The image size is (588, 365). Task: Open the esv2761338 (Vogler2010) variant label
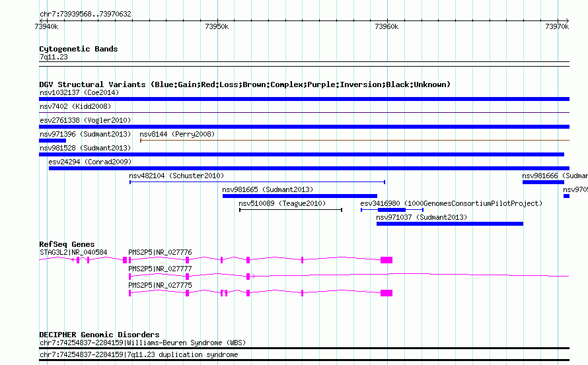coord(85,120)
